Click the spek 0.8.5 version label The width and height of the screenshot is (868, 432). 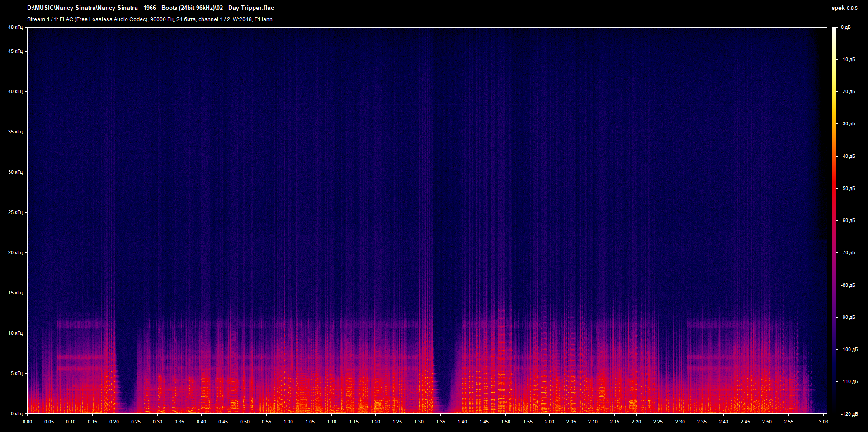point(844,8)
